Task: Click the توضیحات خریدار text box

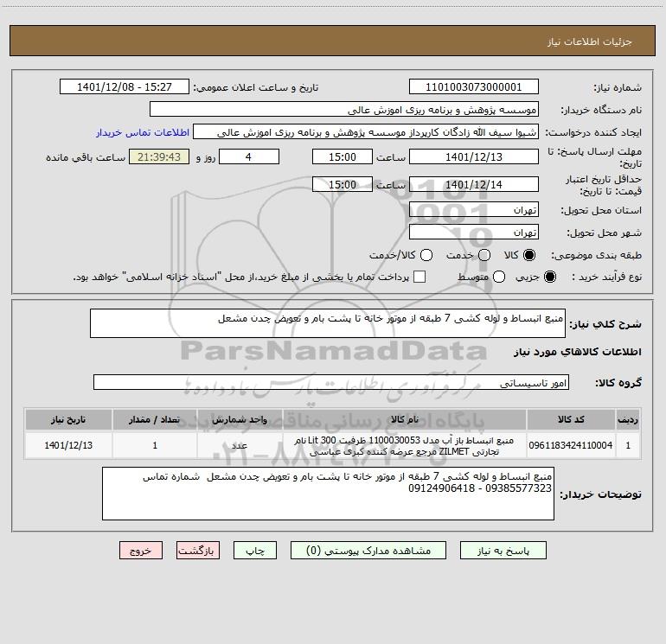Action: tap(328, 494)
